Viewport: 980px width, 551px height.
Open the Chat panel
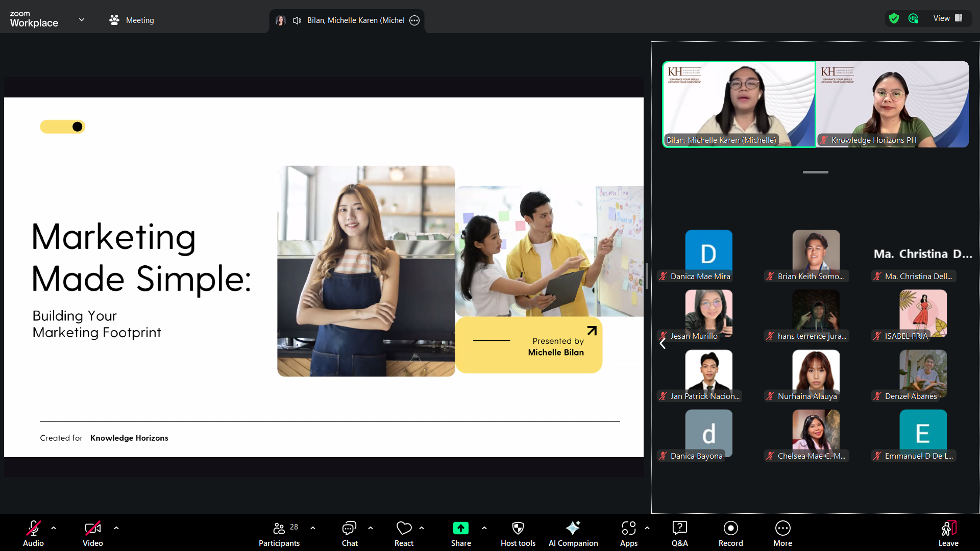(350, 528)
